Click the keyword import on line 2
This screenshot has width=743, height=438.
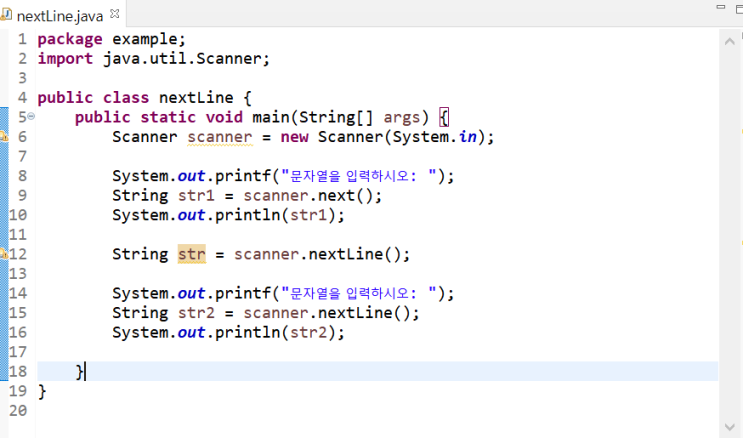(65, 59)
